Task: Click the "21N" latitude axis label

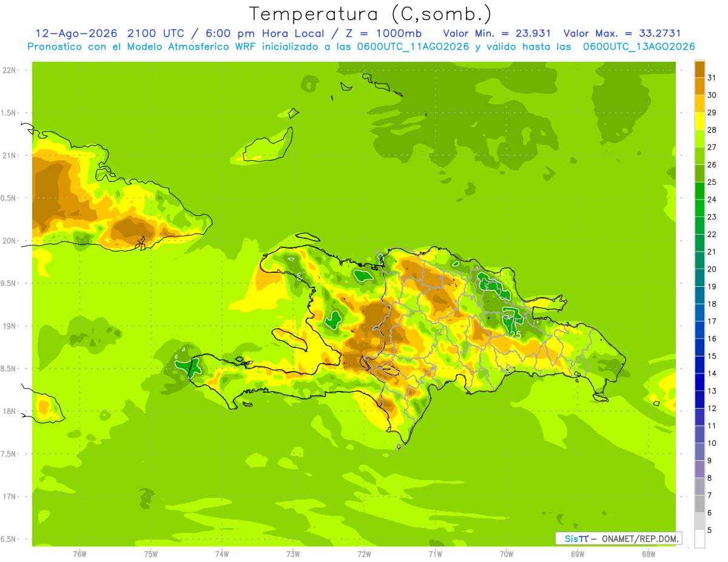Action: coord(10,156)
